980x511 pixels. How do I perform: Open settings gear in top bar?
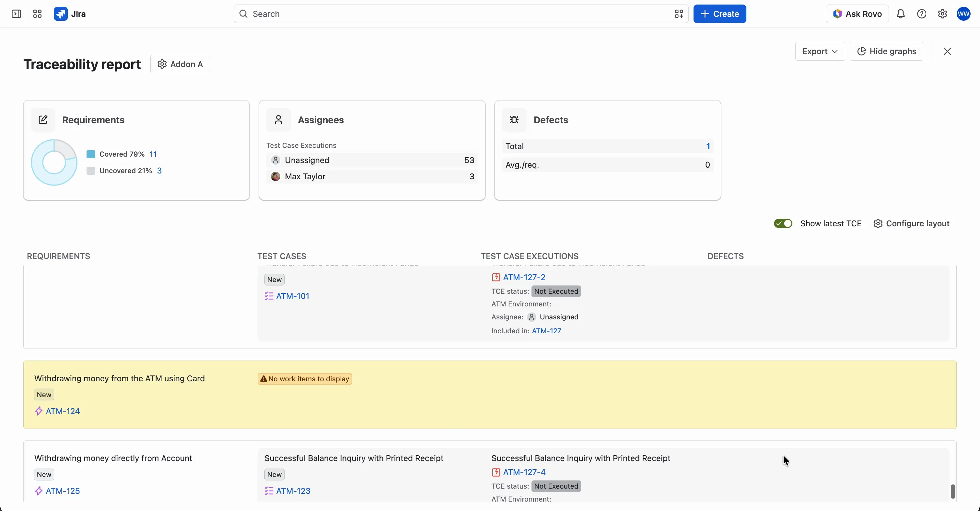942,14
